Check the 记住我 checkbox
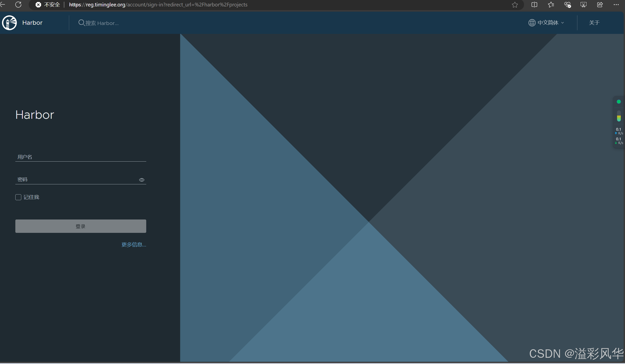This screenshot has height=364, width=625. [x=18, y=197]
